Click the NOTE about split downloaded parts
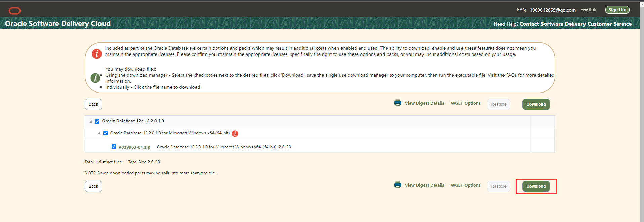The image size is (644, 222). 150,173
